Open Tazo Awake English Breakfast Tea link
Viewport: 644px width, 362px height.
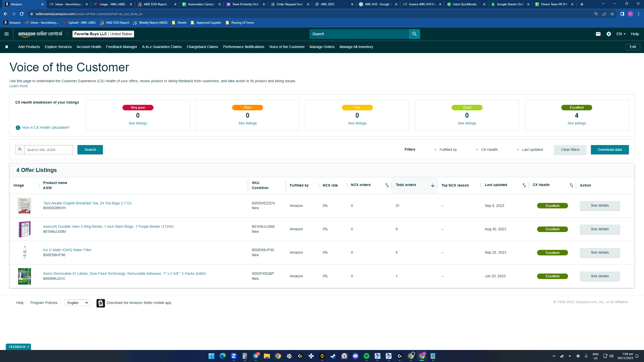tap(87, 203)
